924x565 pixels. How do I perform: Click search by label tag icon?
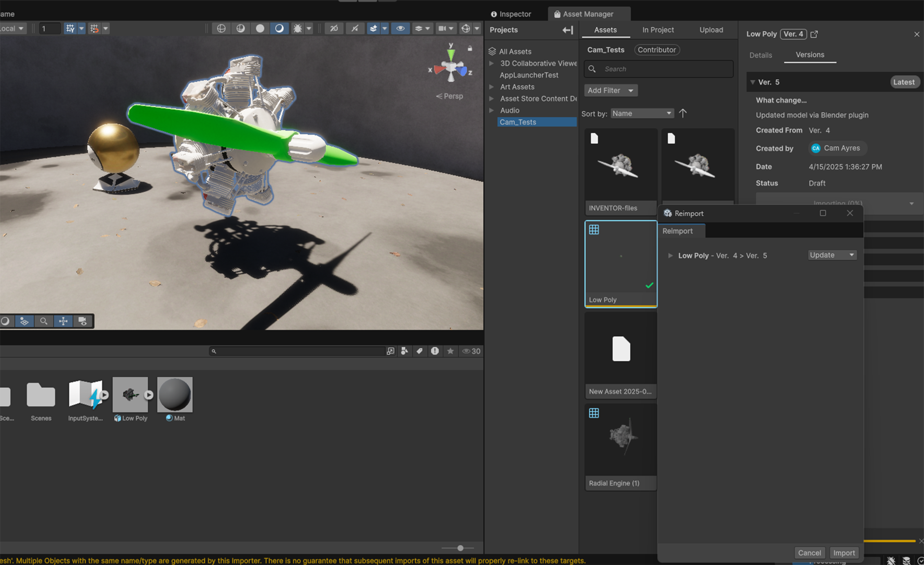[419, 351]
